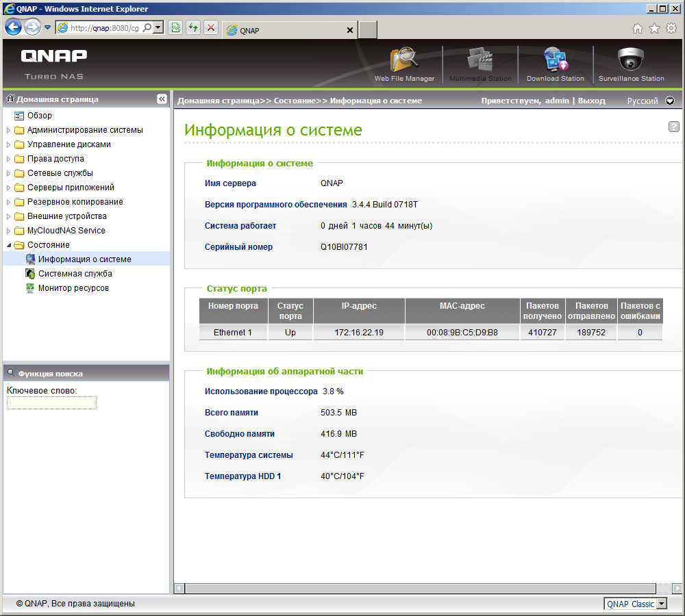Click right arrow of horizontal scrollbar
The width and height of the screenshot is (685, 616).
pos(677,589)
